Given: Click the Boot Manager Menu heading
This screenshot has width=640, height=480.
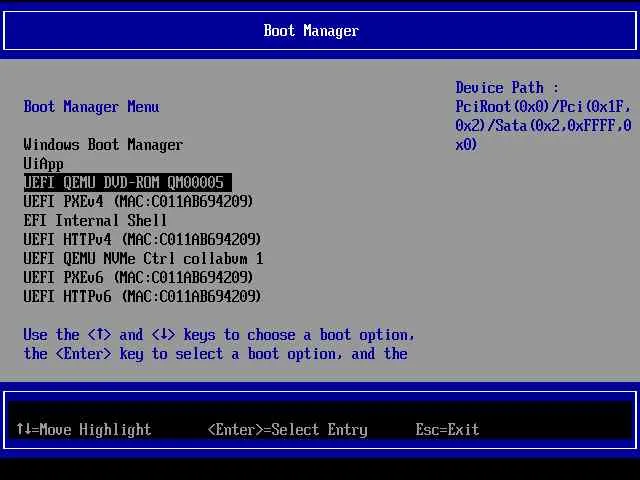Looking at the screenshot, I should pos(91,107).
